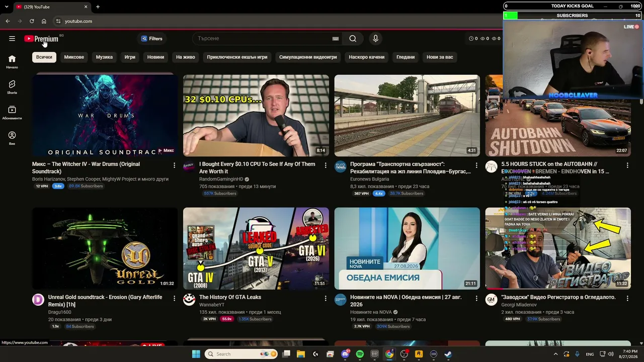This screenshot has height=362, width=644.
Task: Open the $0.10 CPUs video thumbnail
Action: pos(256,116)
